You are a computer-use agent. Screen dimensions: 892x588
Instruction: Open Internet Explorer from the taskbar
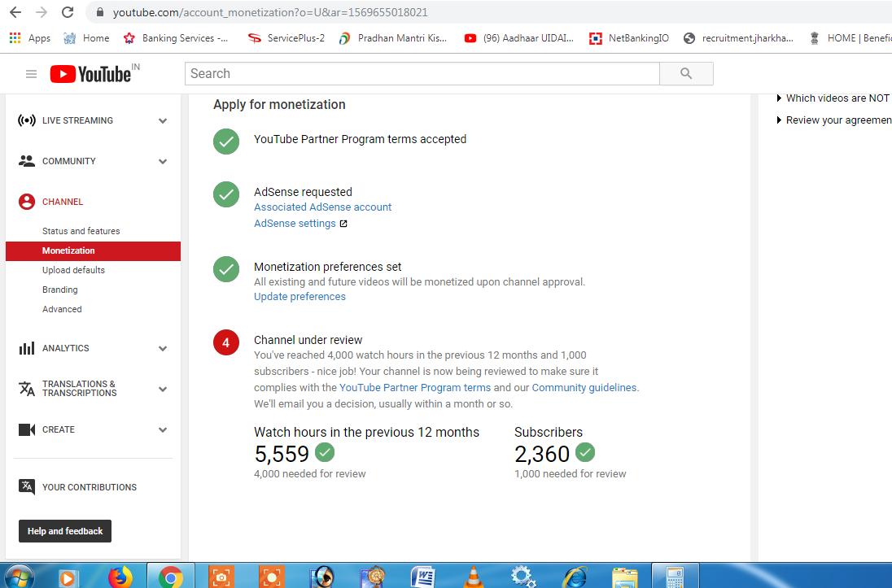(x=575, y=577)
